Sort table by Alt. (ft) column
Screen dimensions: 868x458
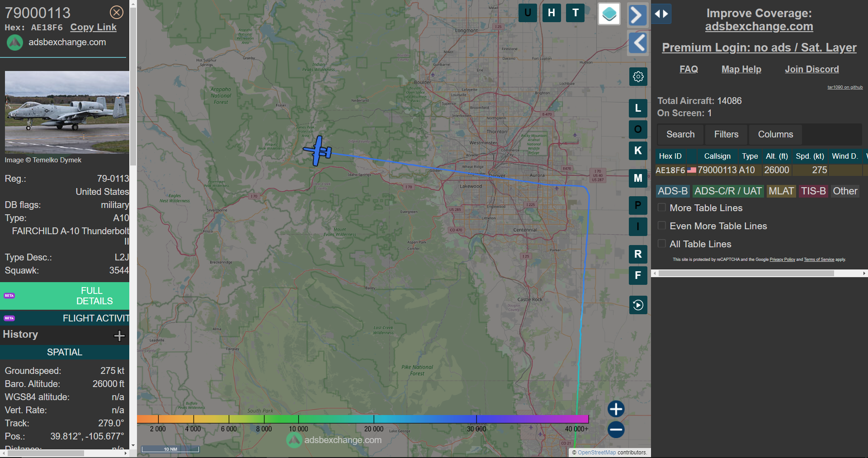tap(777, 156)
